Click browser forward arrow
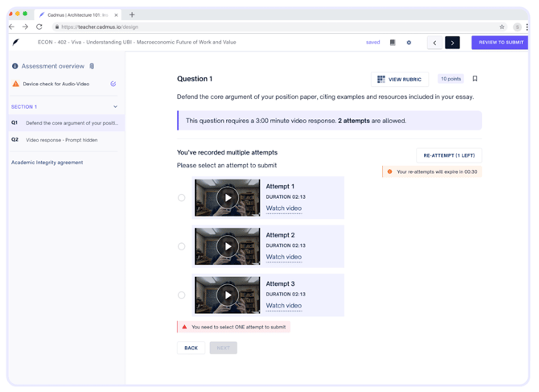This screenshot has height=392, width=539. 26,27
